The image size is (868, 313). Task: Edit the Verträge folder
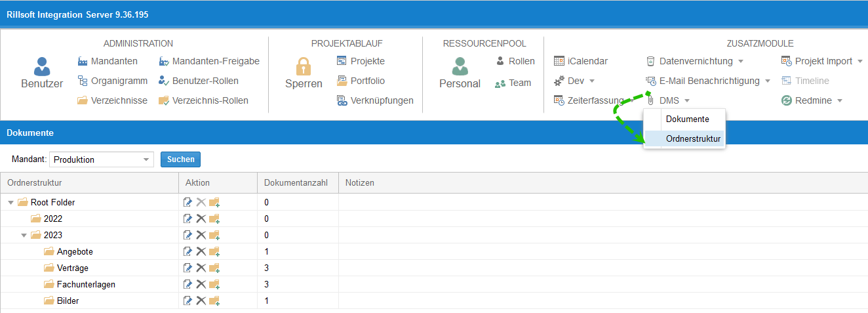[188, 268]
